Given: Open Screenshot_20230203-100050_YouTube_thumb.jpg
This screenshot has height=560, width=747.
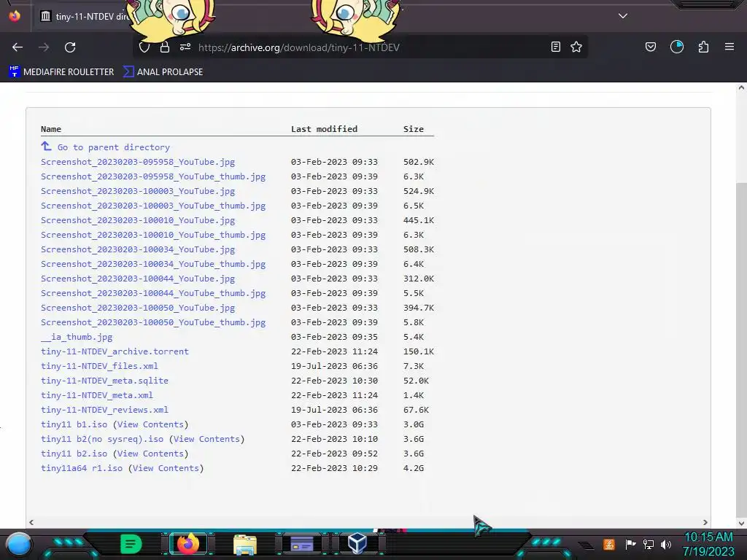Looking at the screenshot, I should (153, 322).
